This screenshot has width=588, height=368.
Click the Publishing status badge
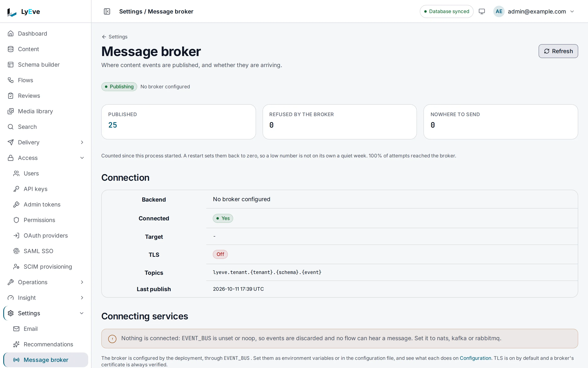point(119,87)
